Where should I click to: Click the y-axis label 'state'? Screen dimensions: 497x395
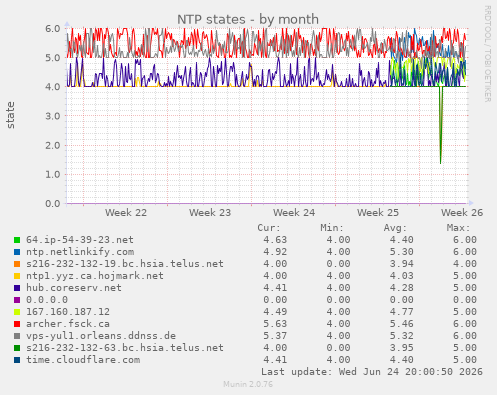pos(10,115)
